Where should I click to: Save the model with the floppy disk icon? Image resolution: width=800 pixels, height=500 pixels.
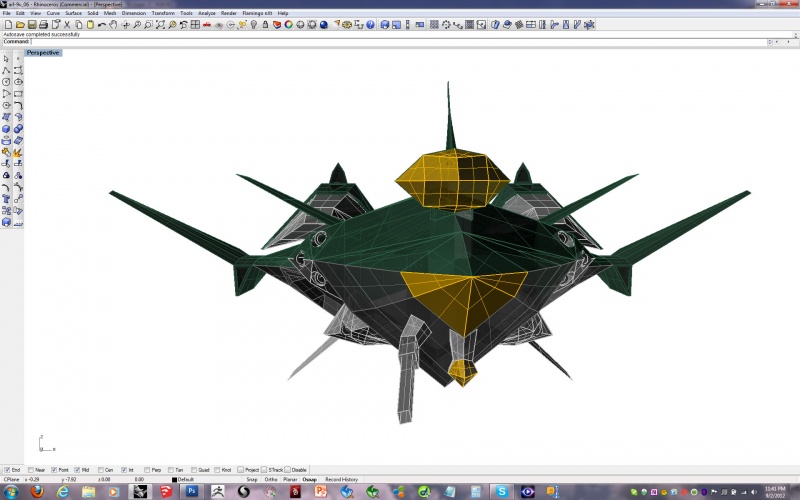click(32, 24)
